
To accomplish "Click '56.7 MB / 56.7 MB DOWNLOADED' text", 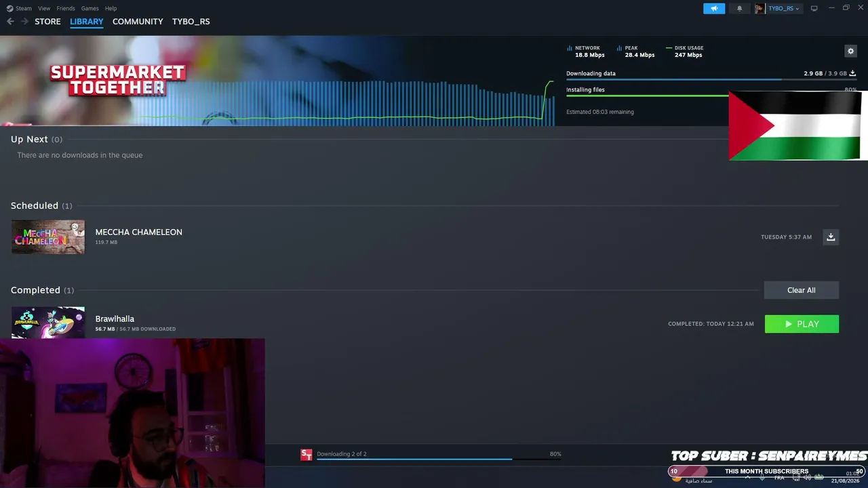I will [x=136, y=329].
